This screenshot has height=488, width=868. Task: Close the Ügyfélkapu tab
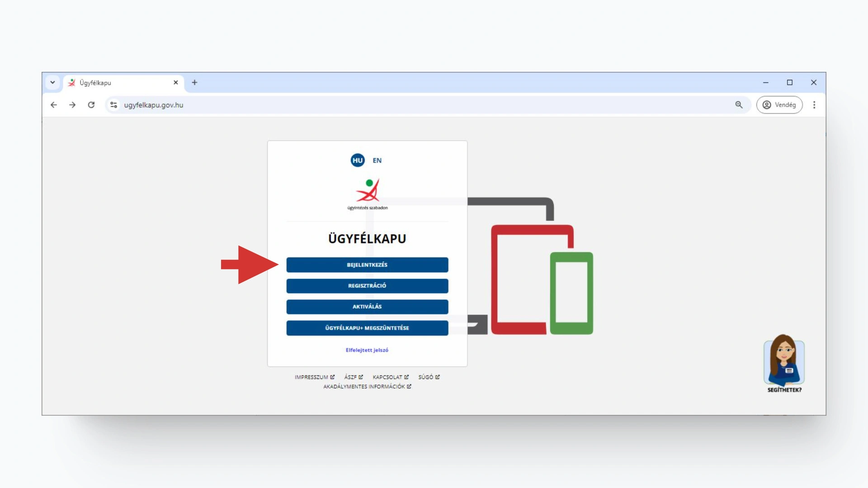pos(176,83)
